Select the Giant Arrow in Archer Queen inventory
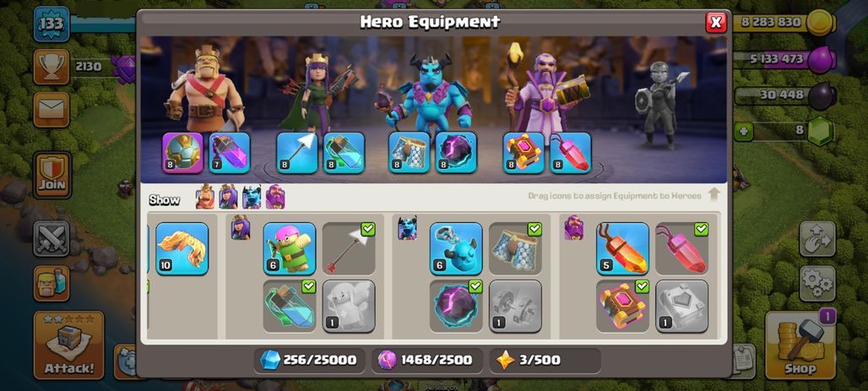Screen dimensions: 868x391 click(x=349, y=248)
